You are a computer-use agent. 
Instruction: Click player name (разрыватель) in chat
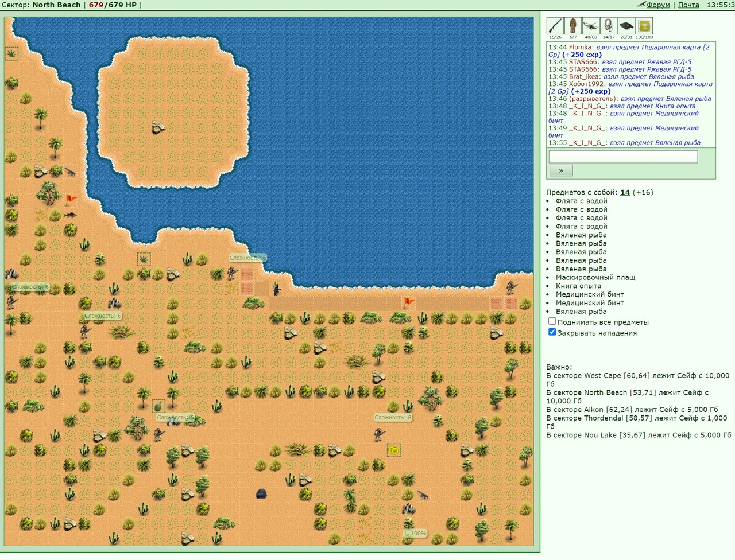593,99
